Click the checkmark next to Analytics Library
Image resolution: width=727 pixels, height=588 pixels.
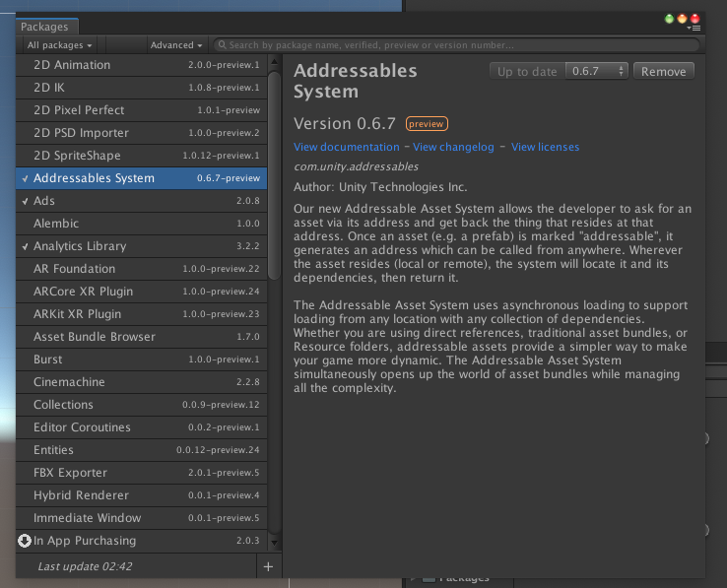coord(25,246)
